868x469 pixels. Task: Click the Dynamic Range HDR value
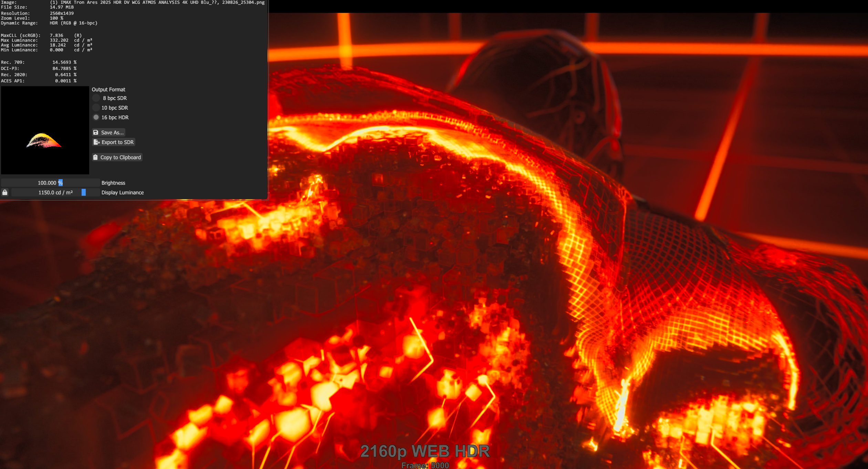pyautogui.click(x=74, y=23)
